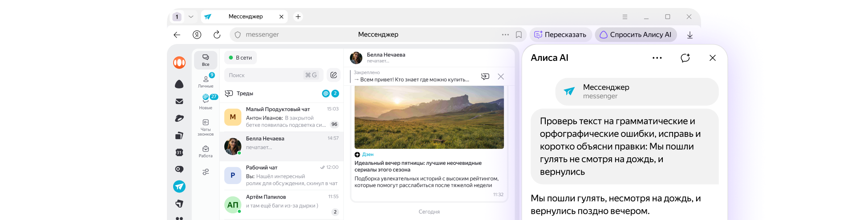Viewport: 868px width, 220px height.
Task: Open a new browser tab
Action: point(298,17)
